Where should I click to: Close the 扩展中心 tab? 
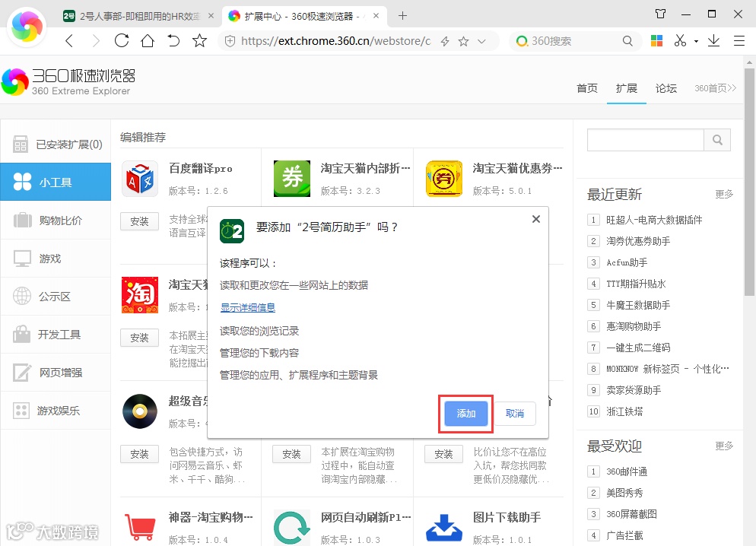pos(376,16)
